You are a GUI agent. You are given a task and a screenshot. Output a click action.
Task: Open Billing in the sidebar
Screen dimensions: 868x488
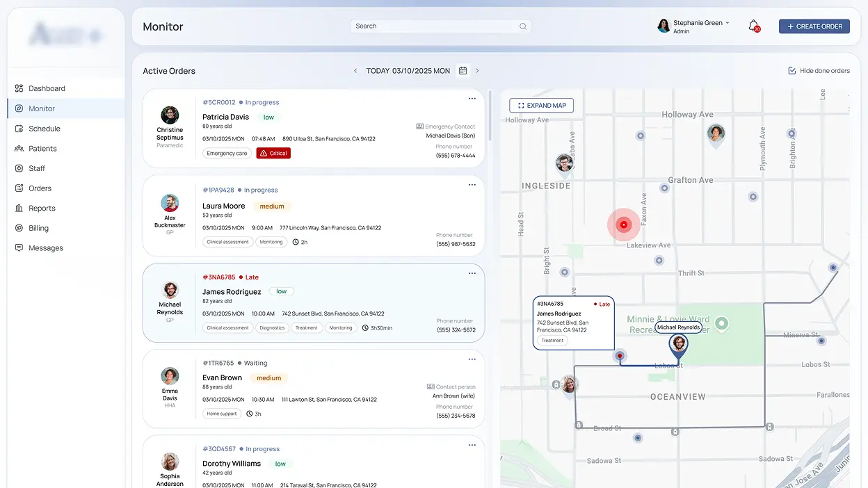coord(38,228)
